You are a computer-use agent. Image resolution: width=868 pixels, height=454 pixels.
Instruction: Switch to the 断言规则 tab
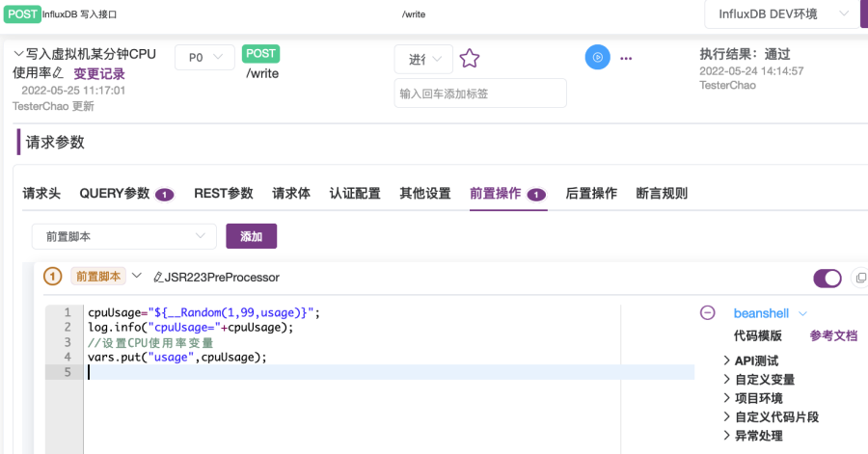point(662,194)
